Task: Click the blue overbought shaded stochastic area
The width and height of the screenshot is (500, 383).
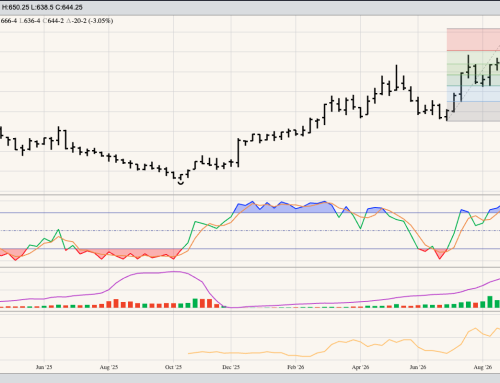Action: point(283,208)
